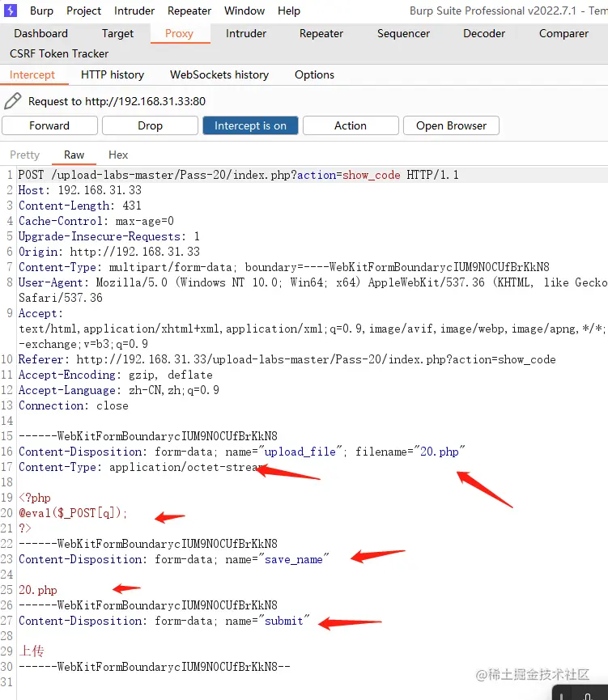Forward the intercepted request
The width and height of the screenshot is (608, 700).
click(x=49, y=125)
